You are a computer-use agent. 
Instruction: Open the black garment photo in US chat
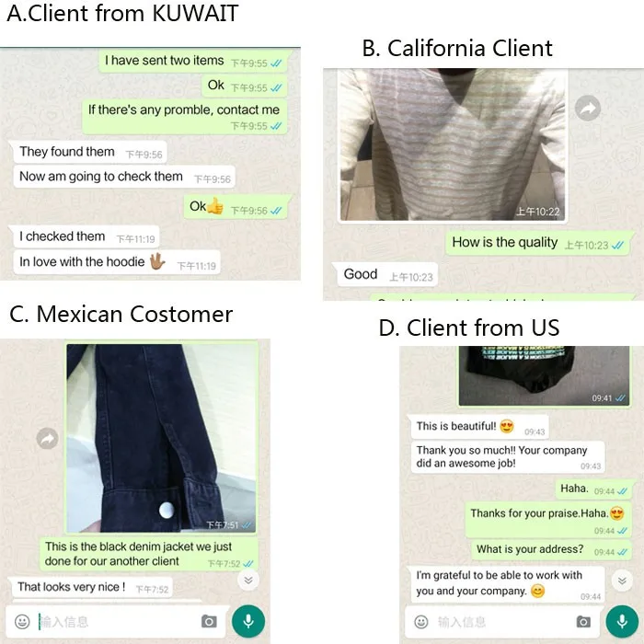click(544, 375)
